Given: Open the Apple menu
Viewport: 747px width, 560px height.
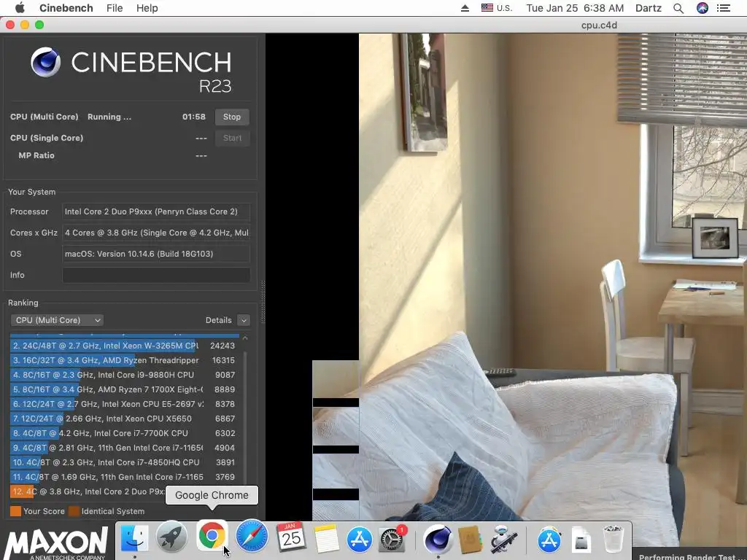Looking at the screenshot, I should pos(20,8).
